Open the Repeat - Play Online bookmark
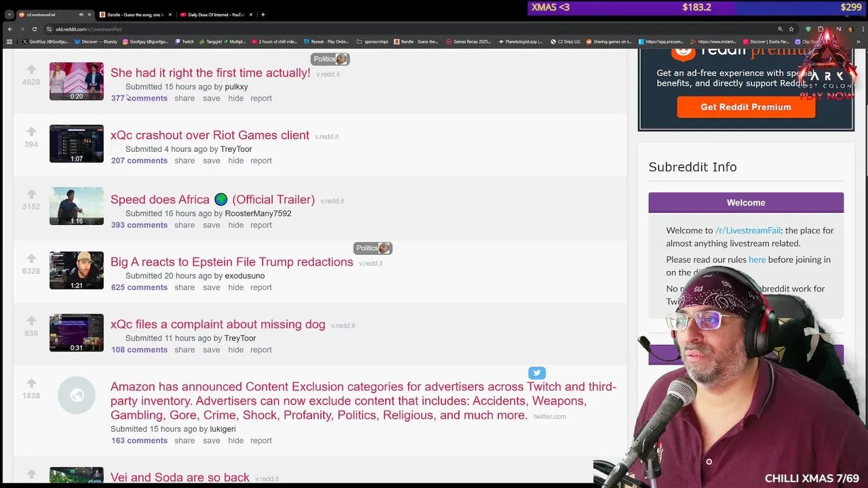 coord(325,41)
